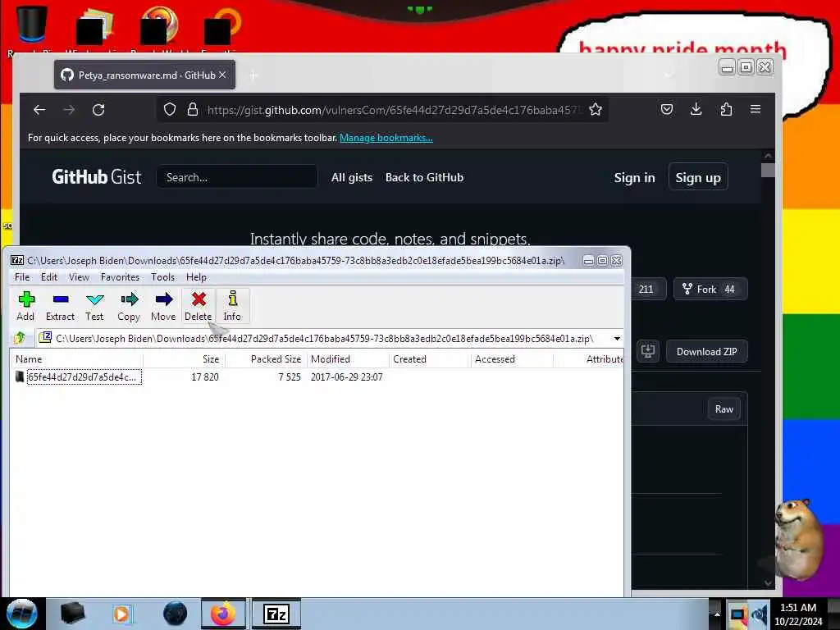The image size is (840, 630).
Task: Extract files using 7-Zip Extract icon
Action: click(x=60, y=307)
